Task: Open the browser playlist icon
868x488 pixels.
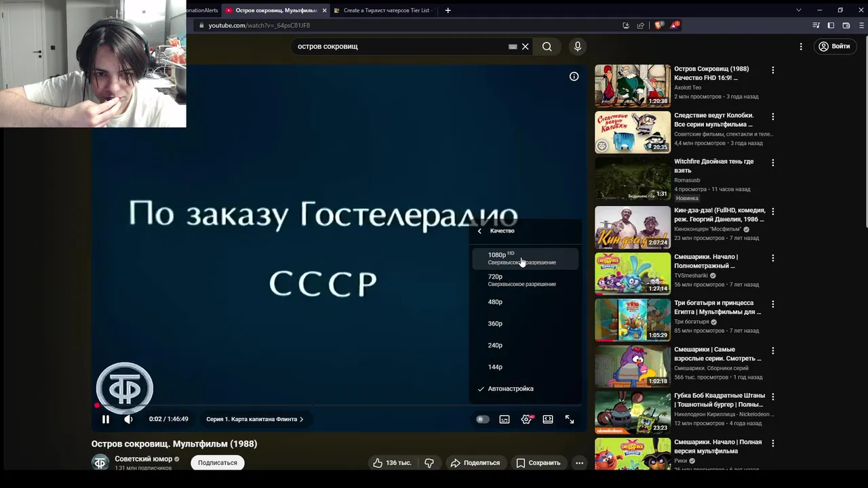Action: pos(816,25)
